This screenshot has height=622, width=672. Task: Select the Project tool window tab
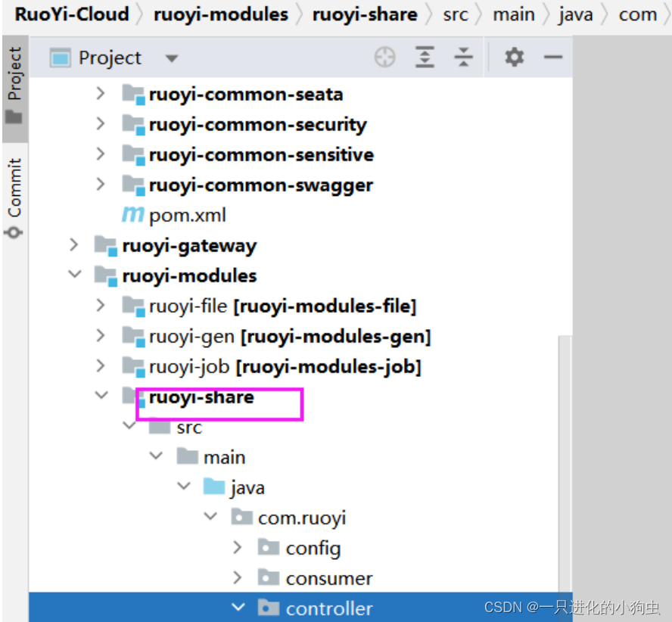pyautogui.click(x=14, y=83)
